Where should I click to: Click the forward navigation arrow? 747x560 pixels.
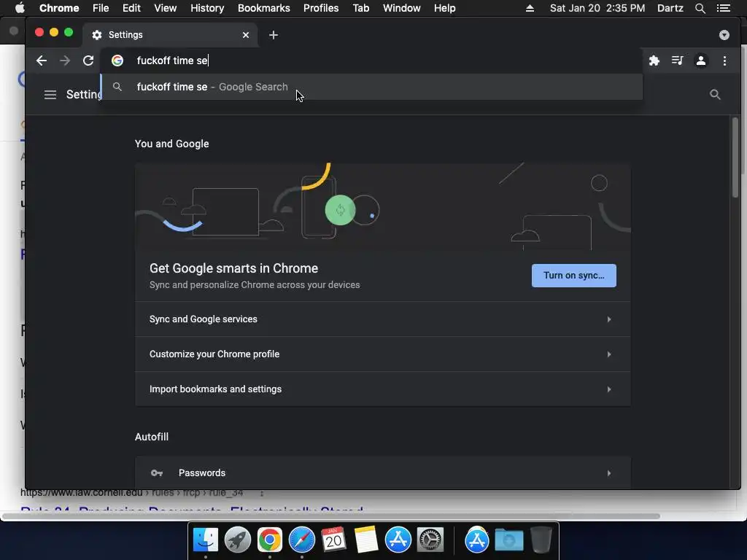point(65,61)
